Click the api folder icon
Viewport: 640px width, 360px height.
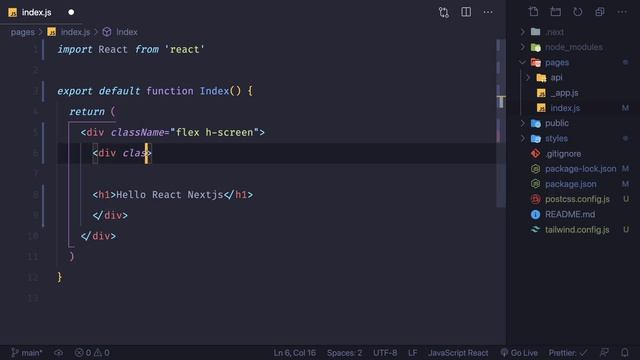pyautogui.click(x=541, y=78)
